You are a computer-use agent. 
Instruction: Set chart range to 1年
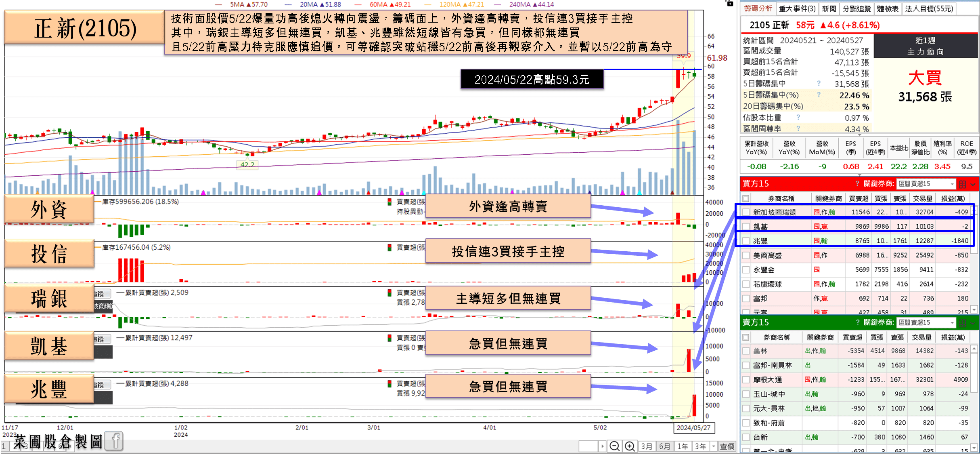click(x=683, y=446)
